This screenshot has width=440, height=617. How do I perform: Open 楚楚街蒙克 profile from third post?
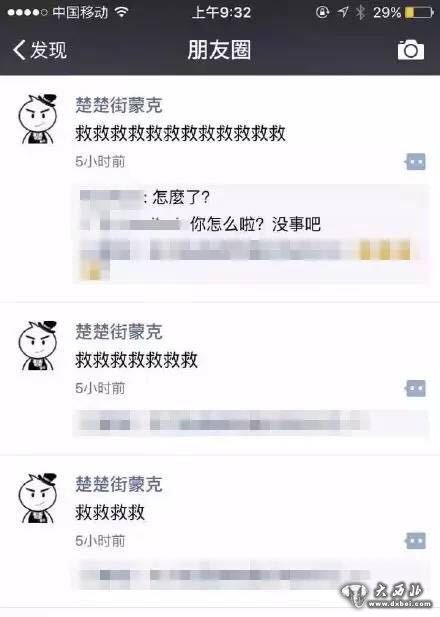[119, 484]
